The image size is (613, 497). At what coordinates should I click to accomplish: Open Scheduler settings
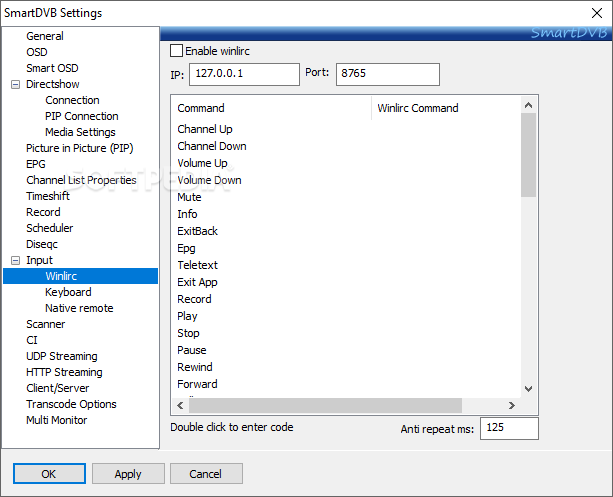pos(50,228)
